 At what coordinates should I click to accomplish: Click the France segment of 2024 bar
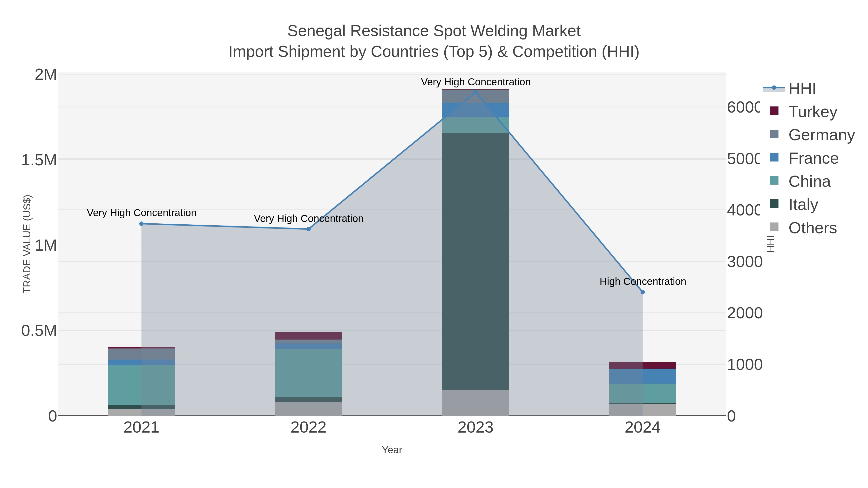pyautogui.click(x=643, y=376)
